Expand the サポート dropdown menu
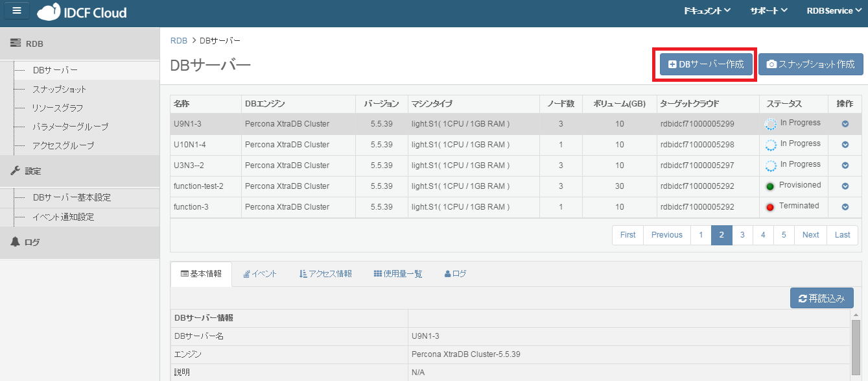This screenshot has height=381, width=868. (768, 11)
